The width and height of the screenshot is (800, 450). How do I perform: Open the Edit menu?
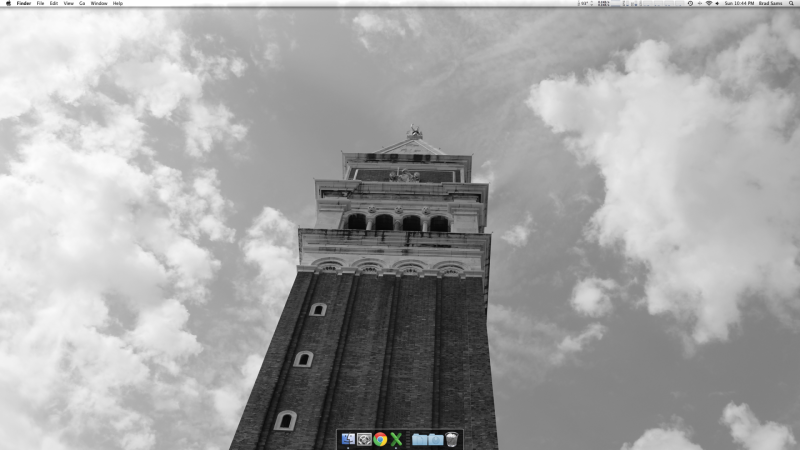click(x=54, y=3)
